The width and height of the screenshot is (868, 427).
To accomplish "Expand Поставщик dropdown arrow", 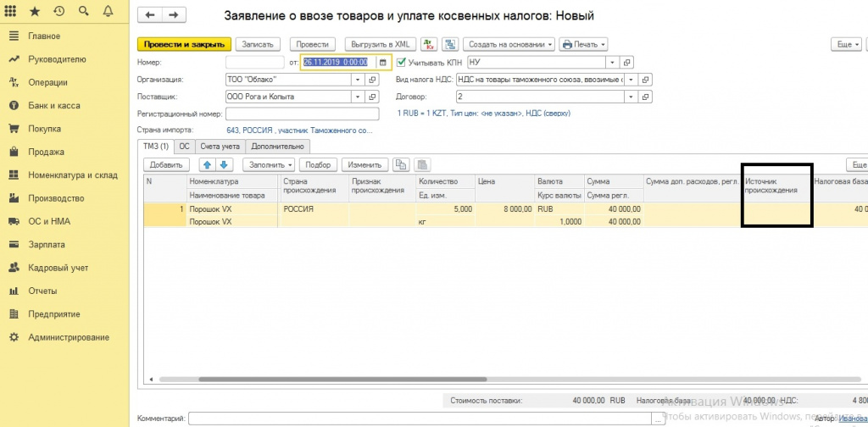I will (x=359, y=97).
